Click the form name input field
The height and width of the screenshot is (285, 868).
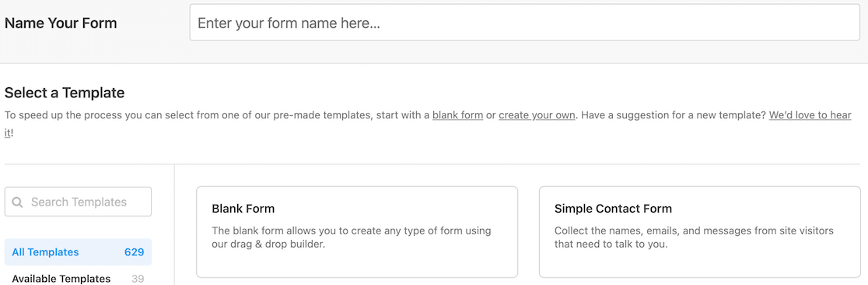coord(524,23)
